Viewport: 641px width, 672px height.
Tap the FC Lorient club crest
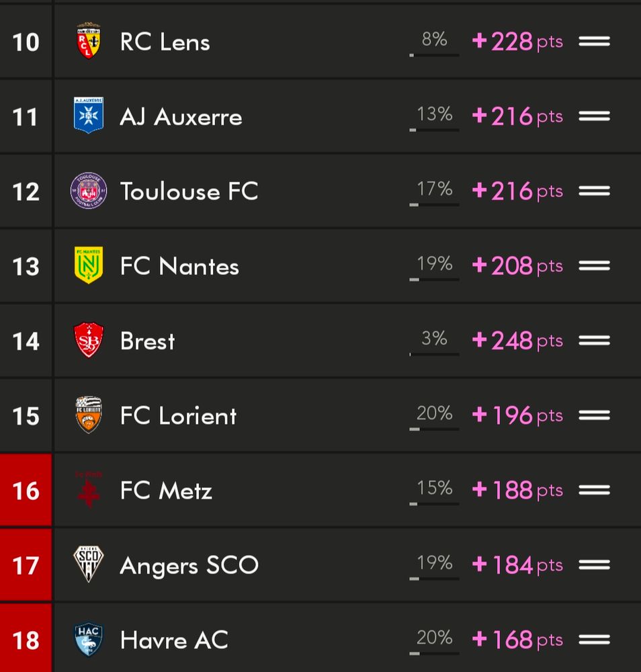point(89,415)
